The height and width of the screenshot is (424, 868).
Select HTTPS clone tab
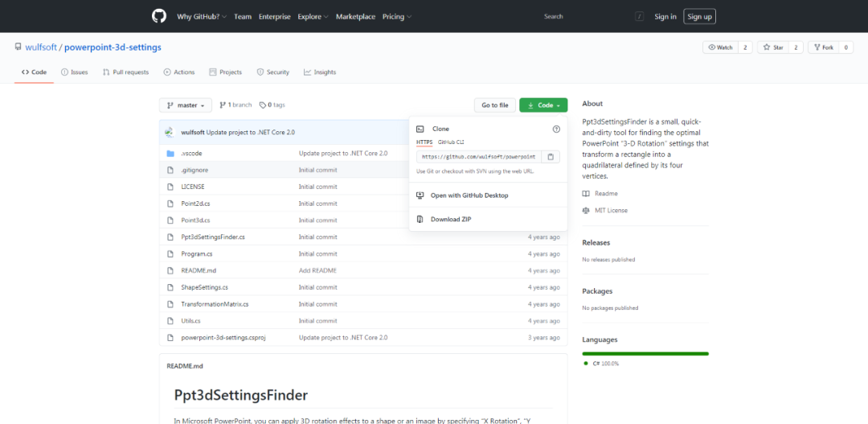point(424,142)
